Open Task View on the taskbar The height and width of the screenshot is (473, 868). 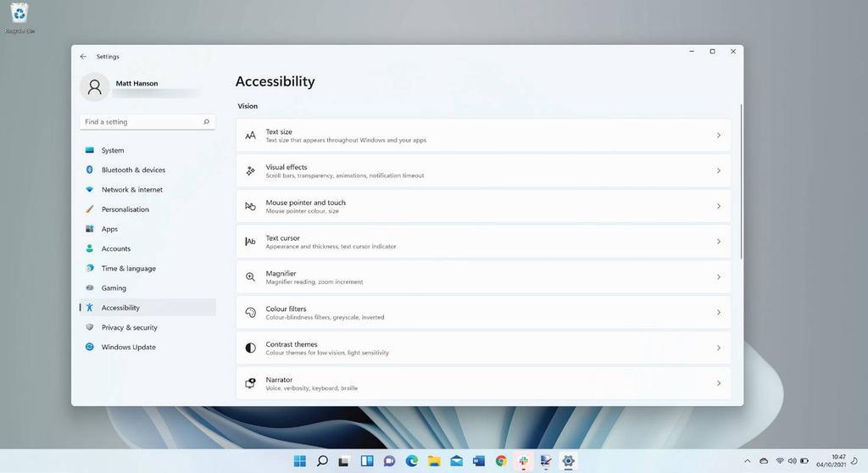click(344, 461)
